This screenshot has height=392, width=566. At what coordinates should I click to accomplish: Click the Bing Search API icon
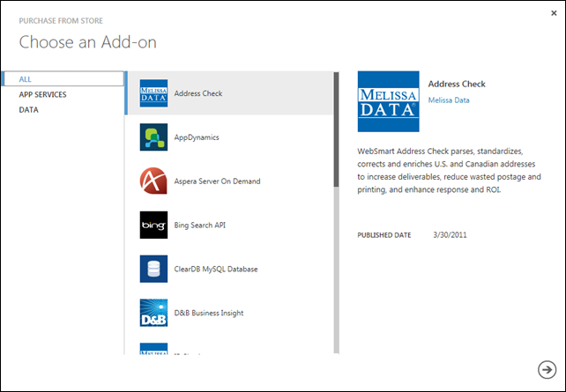[153, 225]
